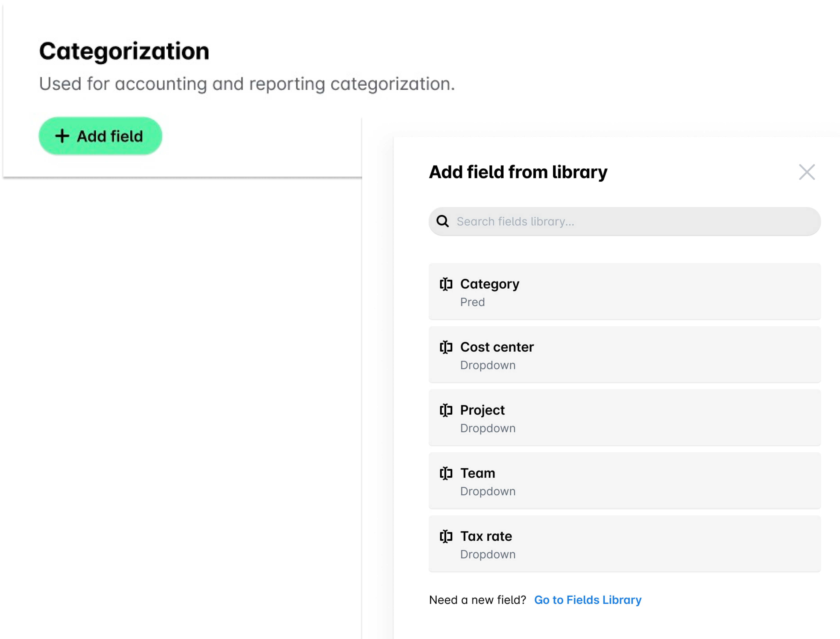This screenshot has height=639, width=840.
Task: Select the Tax rate dropdown field
Action: tap(625, 544)
